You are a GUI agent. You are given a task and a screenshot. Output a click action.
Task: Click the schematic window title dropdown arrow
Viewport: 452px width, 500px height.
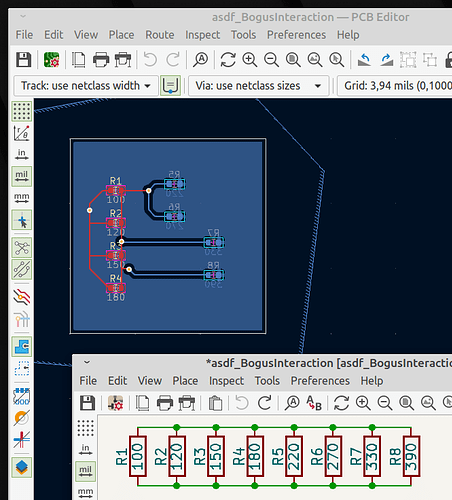87,362
